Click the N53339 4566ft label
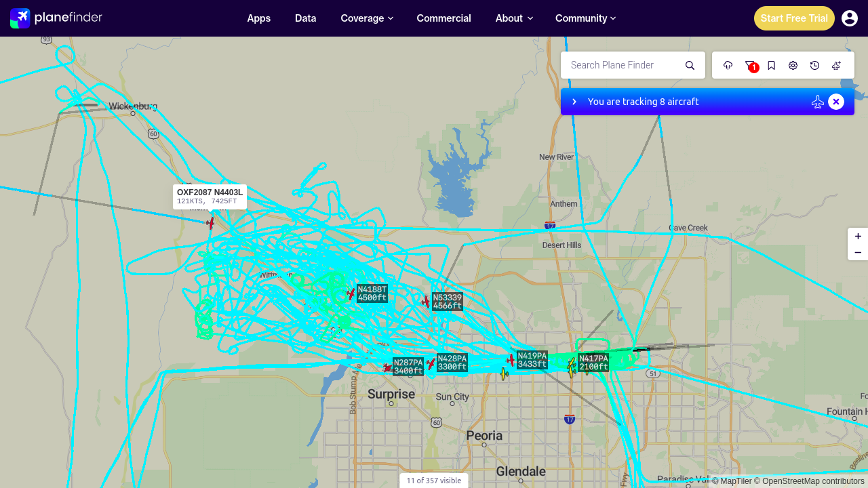The height and width of the screenshot is (488, 868). point(448,302)
